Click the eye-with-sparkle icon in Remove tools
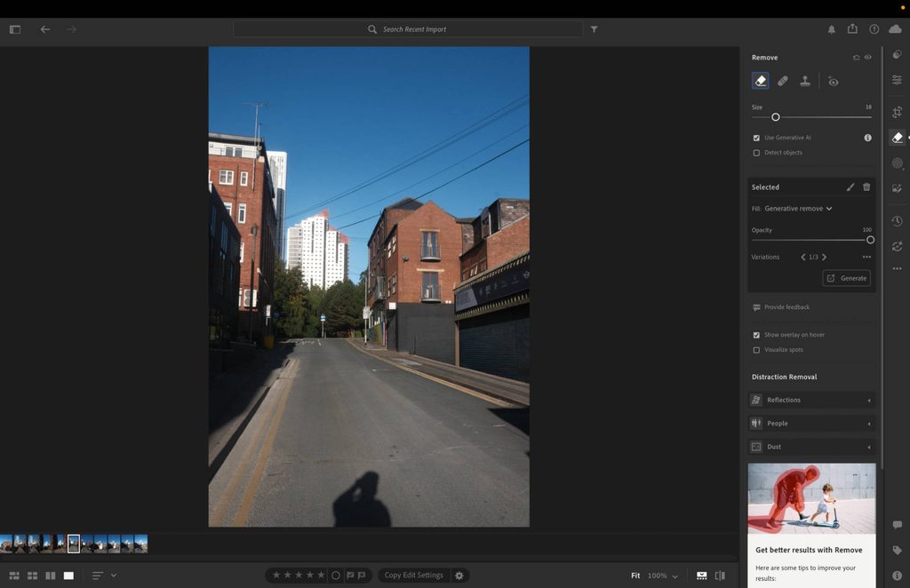910x588 pixels. pyautogui.click(x=833, y=81)
